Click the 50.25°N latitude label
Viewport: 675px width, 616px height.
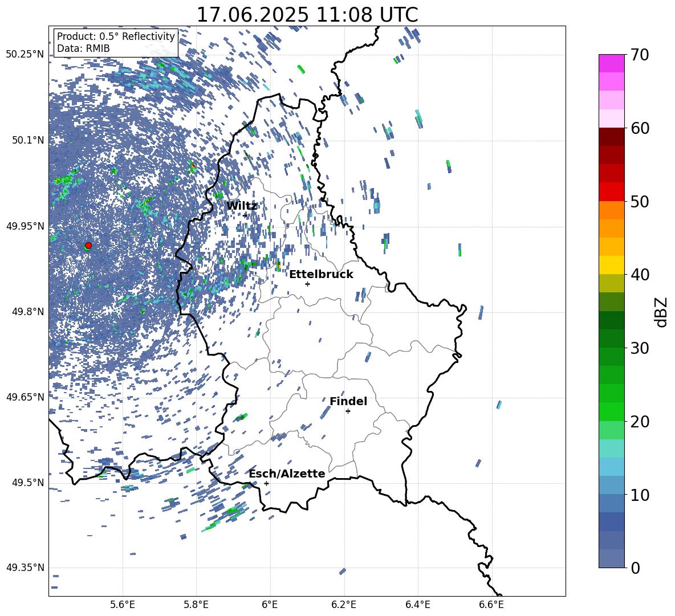pos(25,55)
